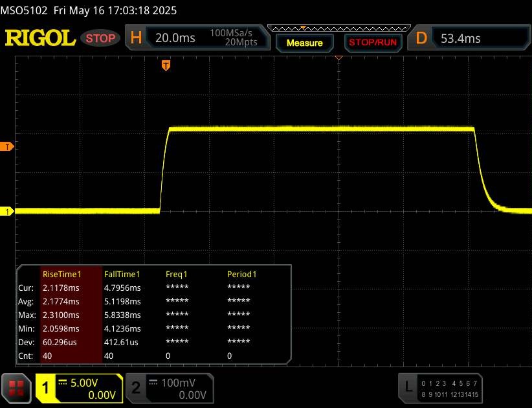532x408 pixels.
Task: Click the Min: row label
Action: click(x=27, y=328)
